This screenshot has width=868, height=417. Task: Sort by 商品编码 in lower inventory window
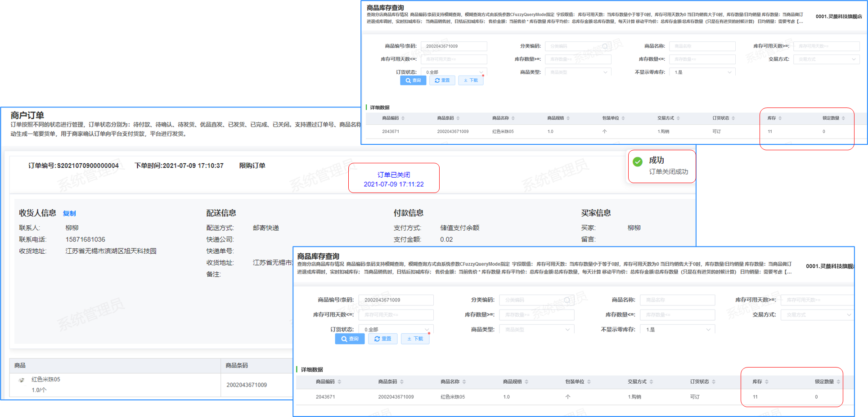coord(340,382)
